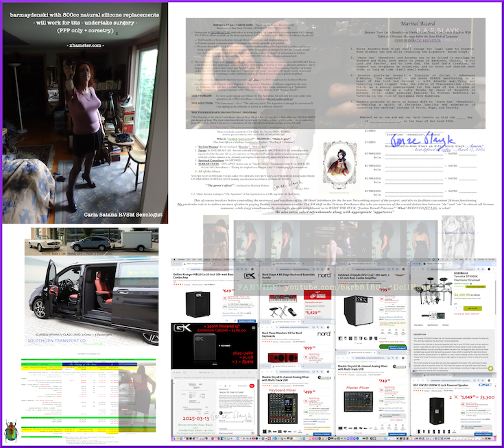Click the green beetle image beside the spreadsheet
Viewport: 504px width, 448px height.
tap(11, 431)
